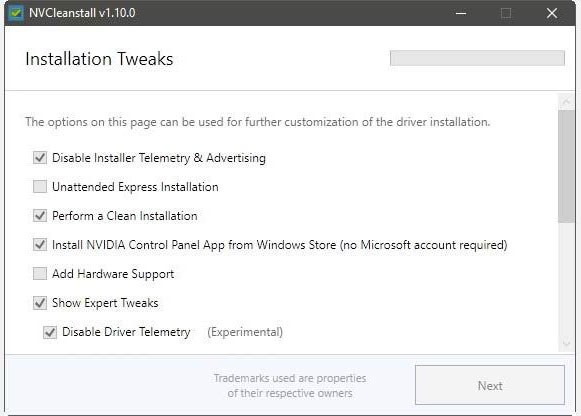Uncheck Perform a Clean Installation
Image resolution: width=581 pixels, height=416 pixels.
40,216
